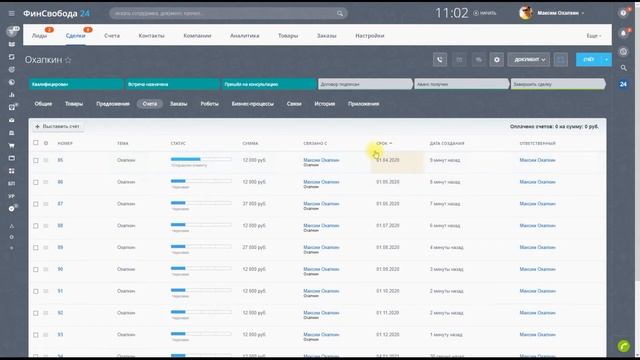
Task: Click the Завершить сделку stage
Action: pos(558,84)
